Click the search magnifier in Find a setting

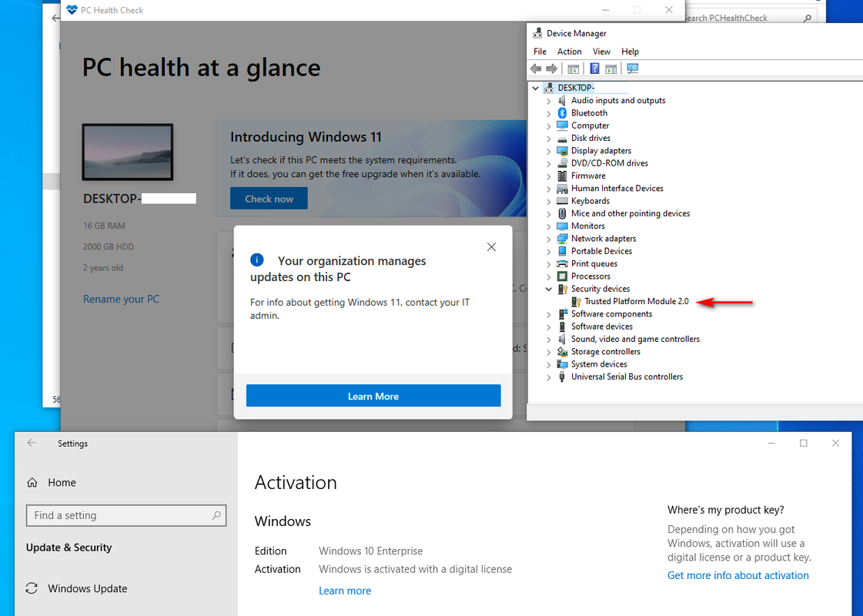(x=216, y=515)
